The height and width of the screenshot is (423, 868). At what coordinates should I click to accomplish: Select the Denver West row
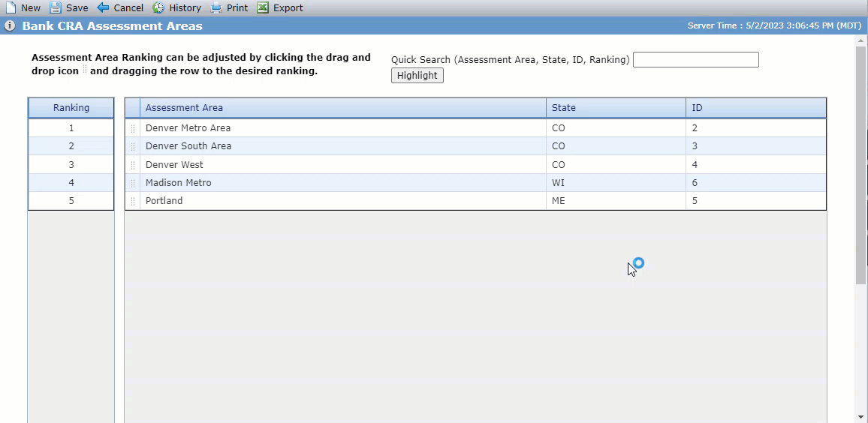[475, 165]
